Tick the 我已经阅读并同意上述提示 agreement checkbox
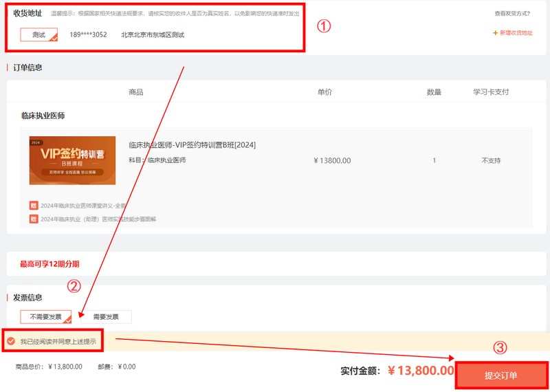Screen dimensions: 550x392 (x=11, y=340)
